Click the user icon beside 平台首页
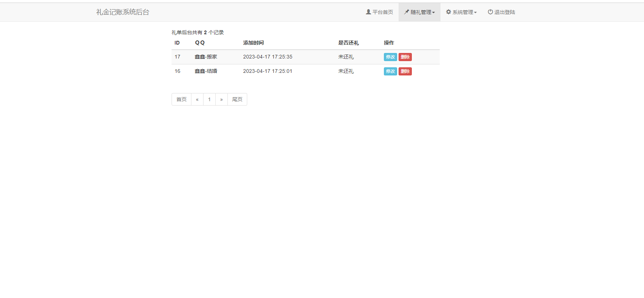Image resolution: width=644 pixels, height=298 pixels. click(x=368, y=12)
